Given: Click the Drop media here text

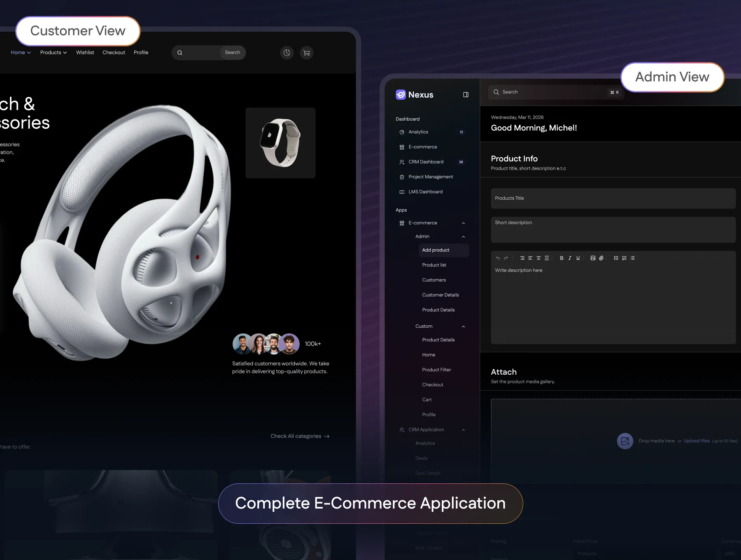Looking at the screenshot, I should point(657,441).
